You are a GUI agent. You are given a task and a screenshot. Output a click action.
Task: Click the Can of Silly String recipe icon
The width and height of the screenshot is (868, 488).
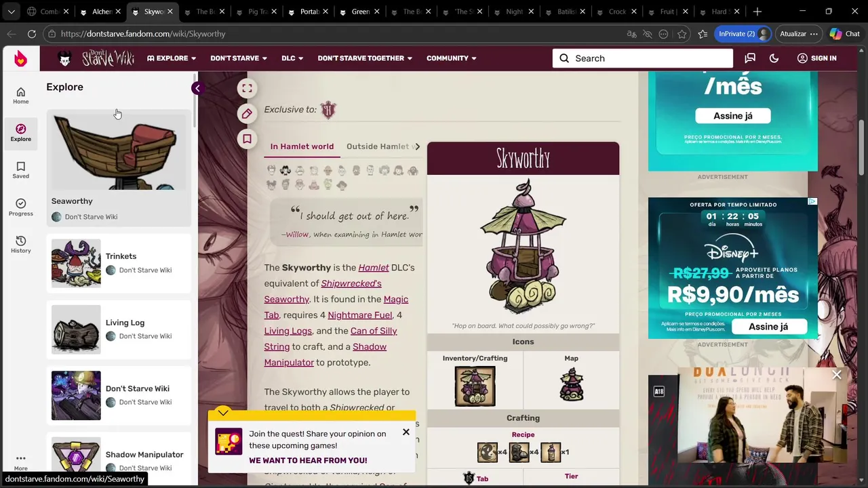click(551, 452)
